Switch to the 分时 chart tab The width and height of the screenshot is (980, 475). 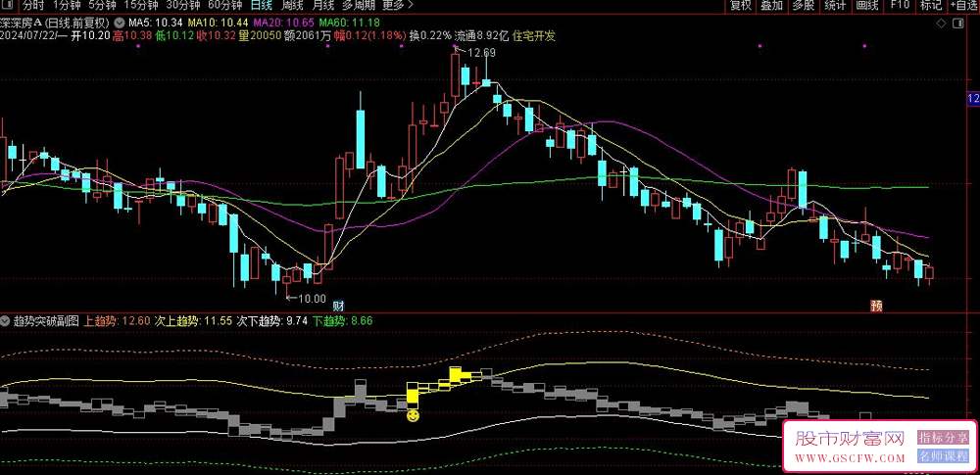(x=32, y=6)
